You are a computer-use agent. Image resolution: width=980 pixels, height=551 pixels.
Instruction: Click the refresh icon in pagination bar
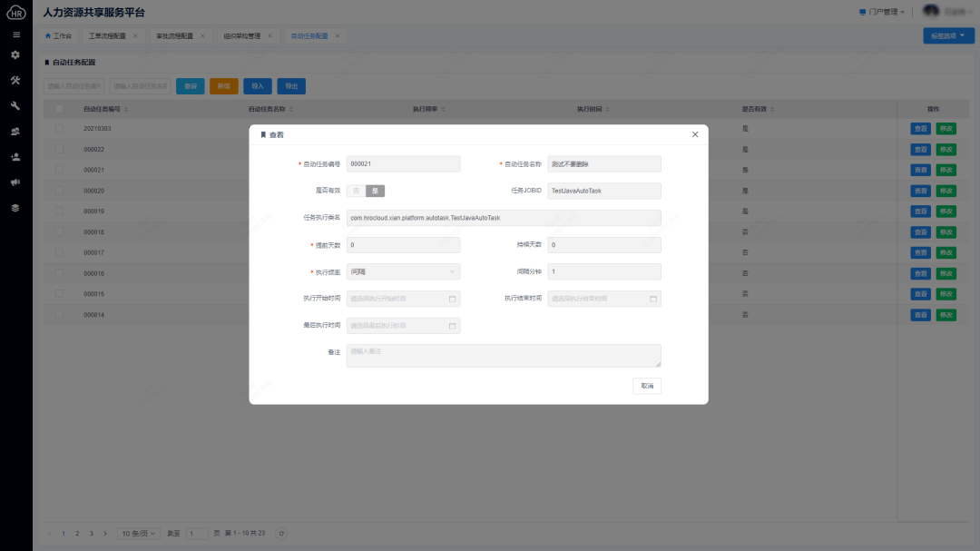point(281,534)
